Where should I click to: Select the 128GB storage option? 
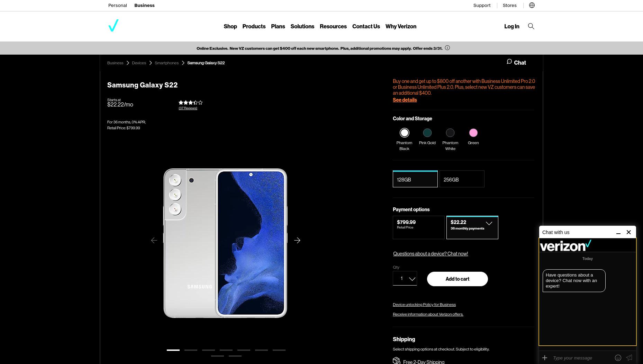coord(415,179)
